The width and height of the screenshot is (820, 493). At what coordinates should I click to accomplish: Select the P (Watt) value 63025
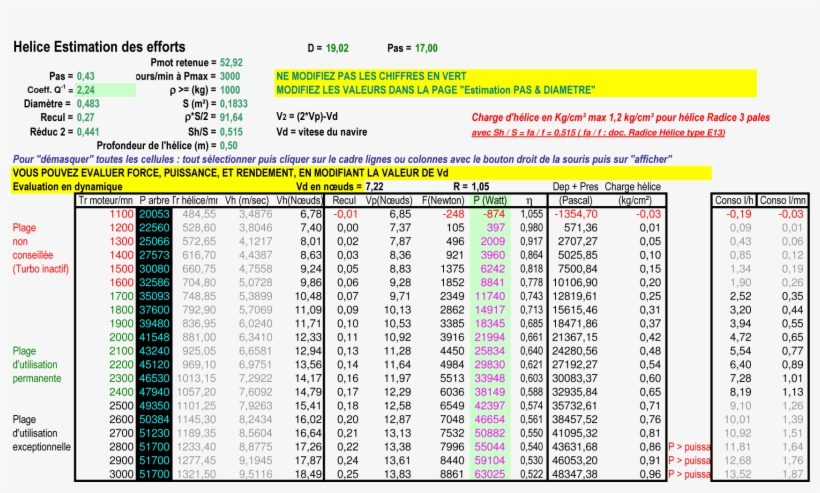490,474
